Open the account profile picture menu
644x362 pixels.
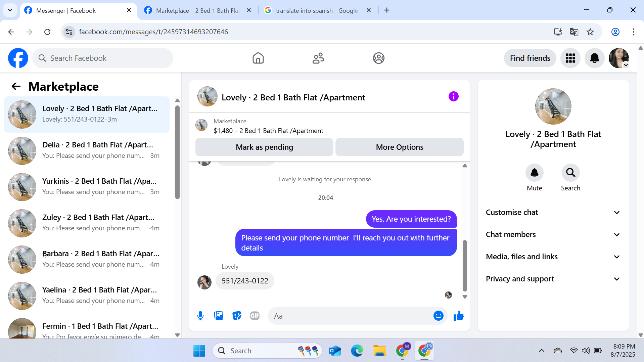click(x=618, y=58)
